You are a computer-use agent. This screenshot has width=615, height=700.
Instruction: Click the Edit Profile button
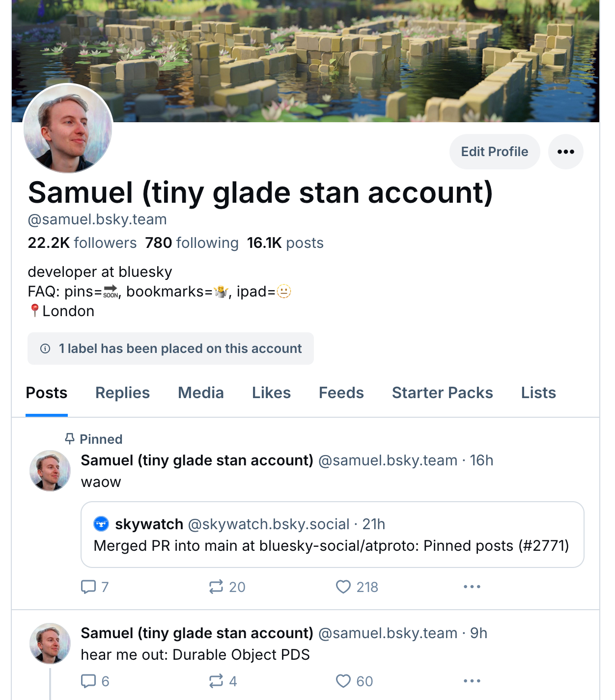(494, 152)
